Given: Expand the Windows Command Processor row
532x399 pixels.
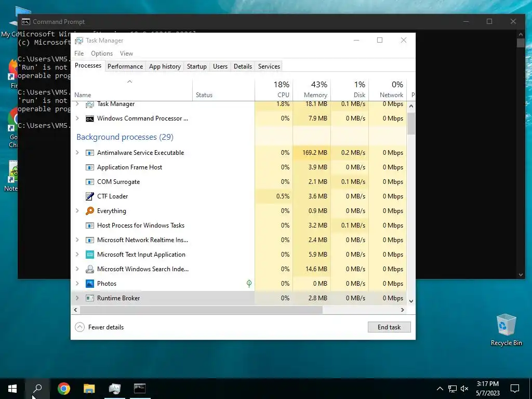Looking at the screenshot, I should pyautogui.click(x=77, y=118).
